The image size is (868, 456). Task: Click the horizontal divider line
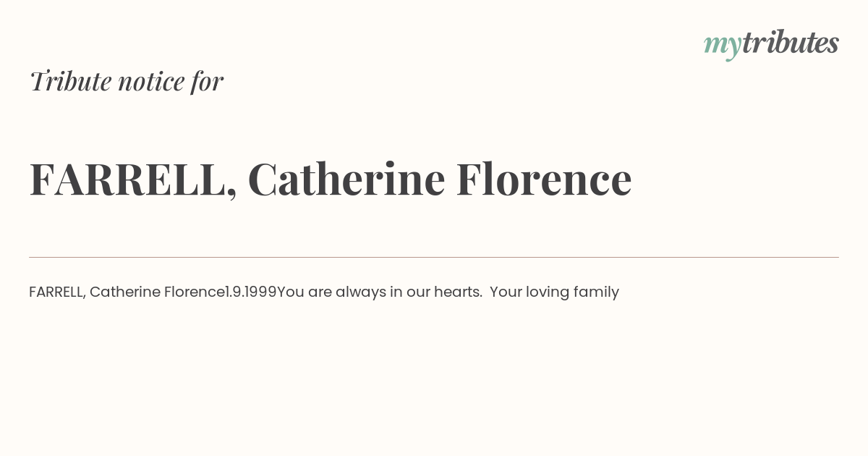[434, 257]
